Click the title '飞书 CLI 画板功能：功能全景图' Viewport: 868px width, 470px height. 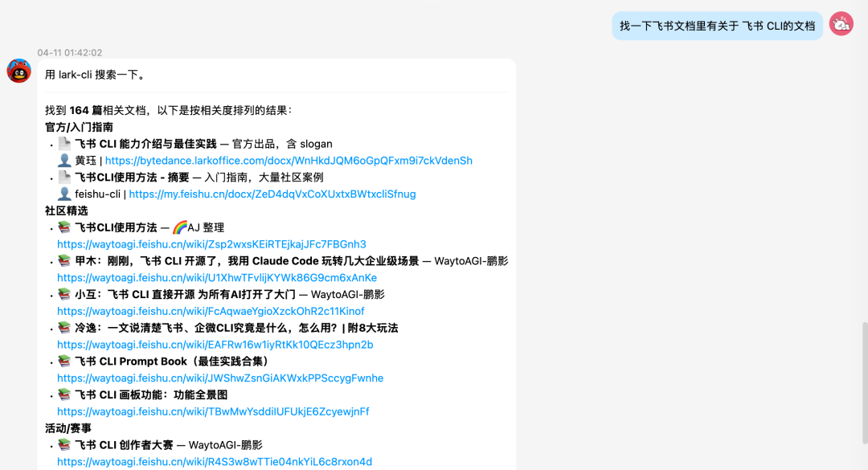point(151,394)
